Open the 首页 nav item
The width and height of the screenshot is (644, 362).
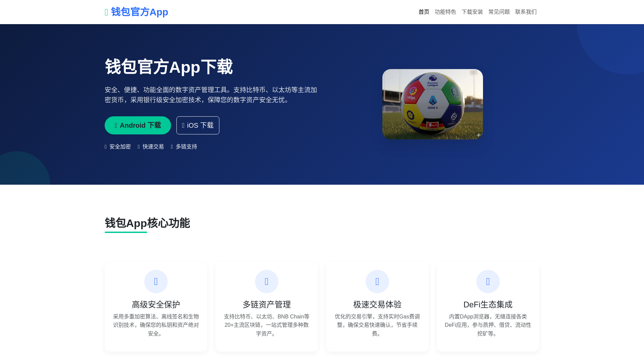coord(424,12)
